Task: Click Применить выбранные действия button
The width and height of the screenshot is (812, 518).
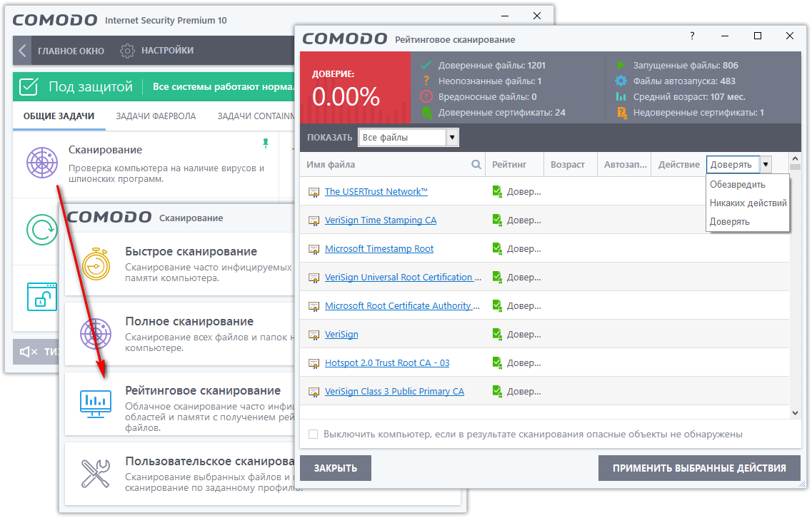Action: 699,468
